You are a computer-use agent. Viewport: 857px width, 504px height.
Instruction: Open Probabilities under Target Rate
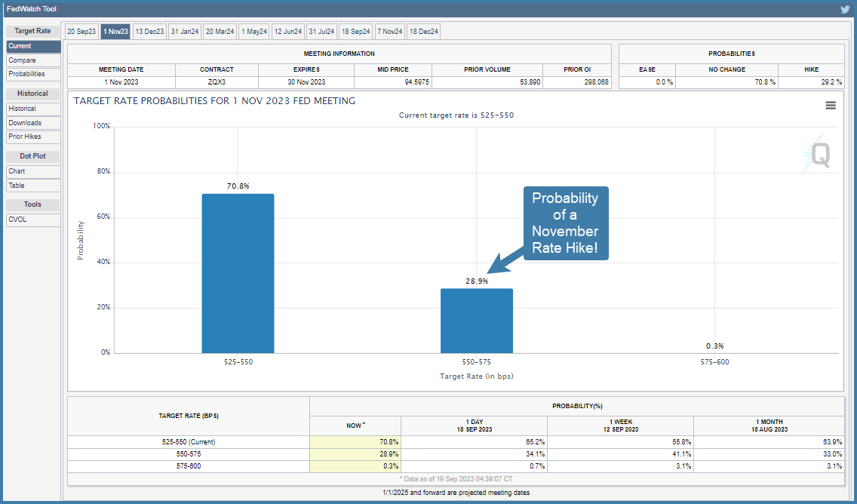[x=33, y=75]
